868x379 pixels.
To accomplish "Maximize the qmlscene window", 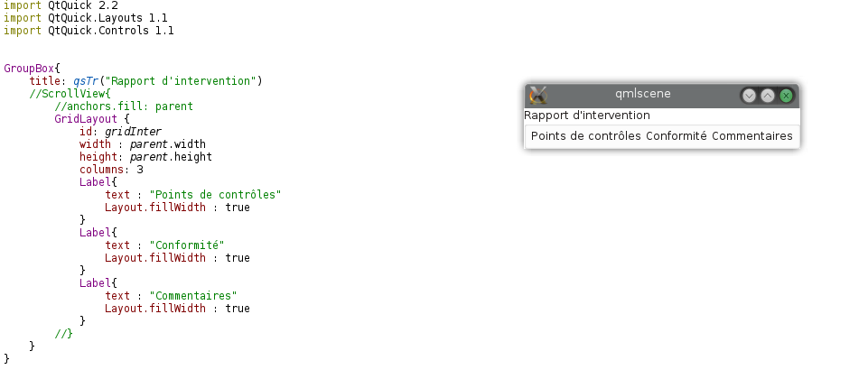I will click(767, 96).
